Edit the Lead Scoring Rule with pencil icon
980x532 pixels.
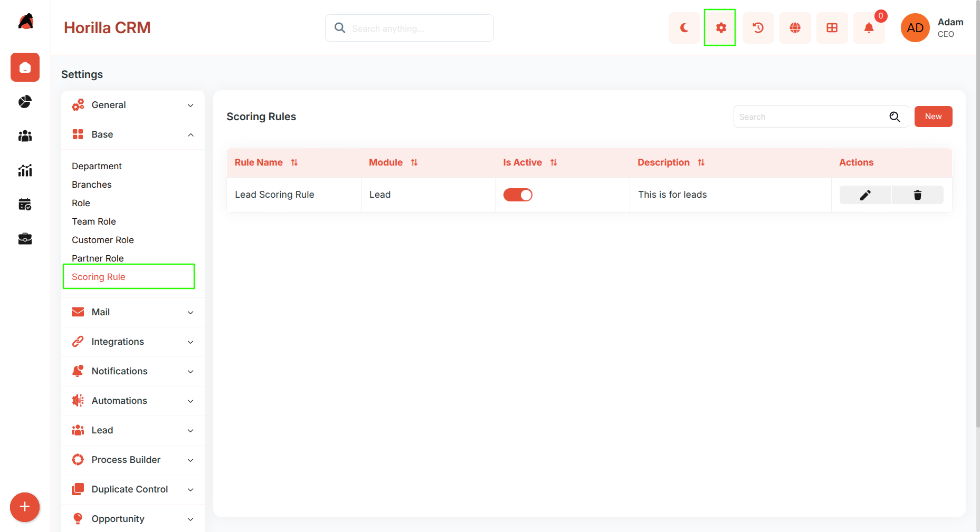click(x=865, y=195)
